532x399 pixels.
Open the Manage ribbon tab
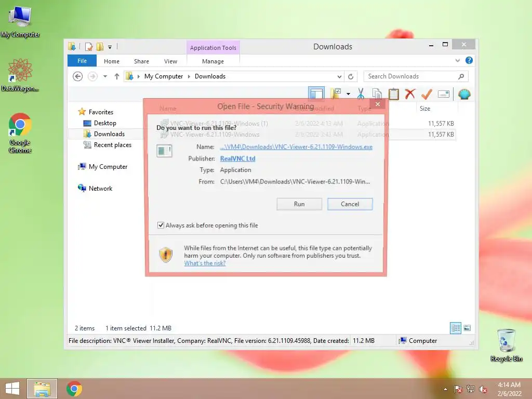pyautogui.click(x=212, y=61)
